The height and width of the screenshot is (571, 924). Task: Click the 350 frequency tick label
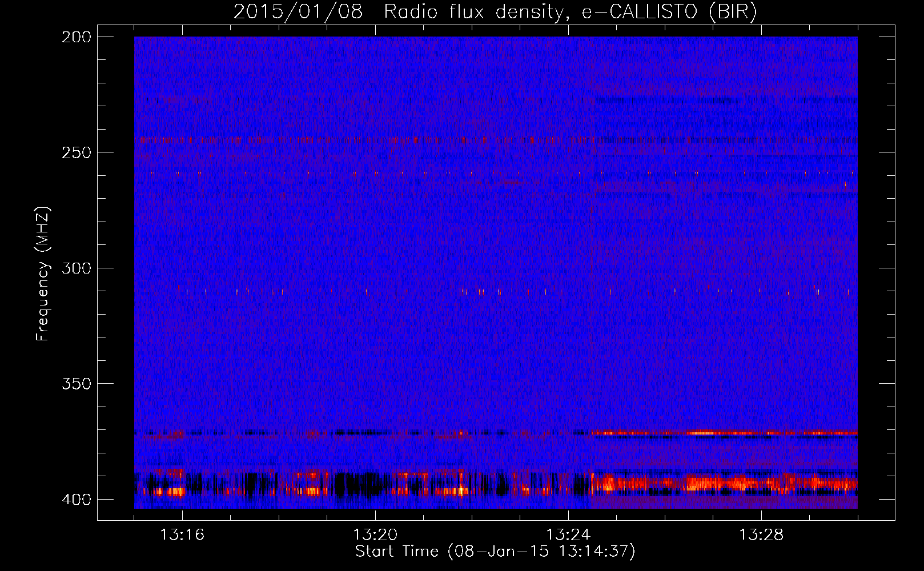(x=76, y=384)
